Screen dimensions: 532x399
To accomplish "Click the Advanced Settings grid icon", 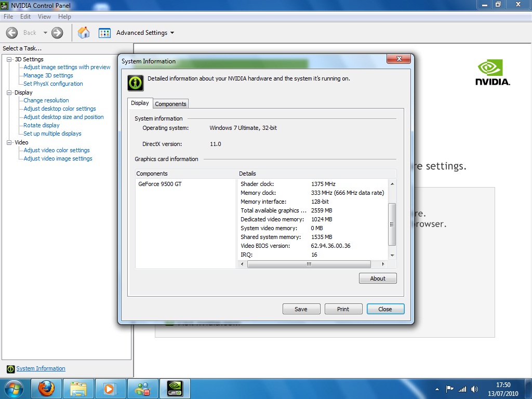I will click(104, 33).
